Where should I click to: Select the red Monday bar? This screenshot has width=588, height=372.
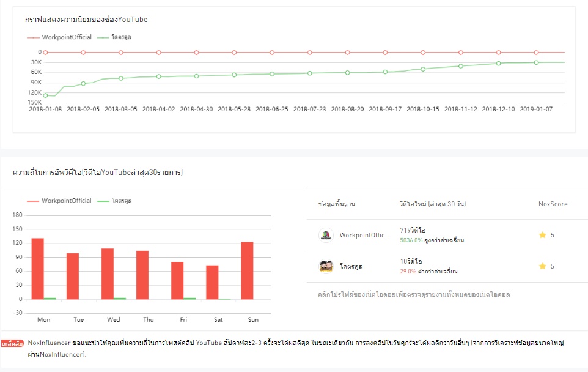38,269
